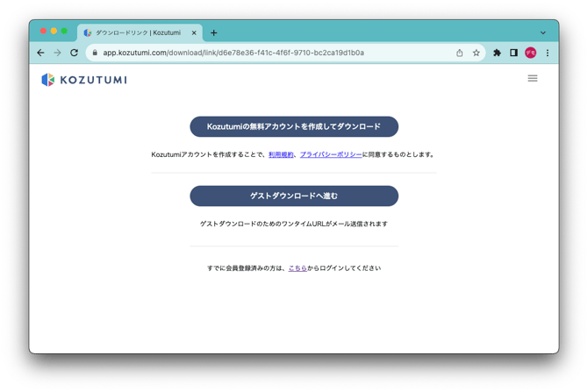Reload the Kozutumi download page
This screenshot has width=588, height=392.
(x=75, y=53)
